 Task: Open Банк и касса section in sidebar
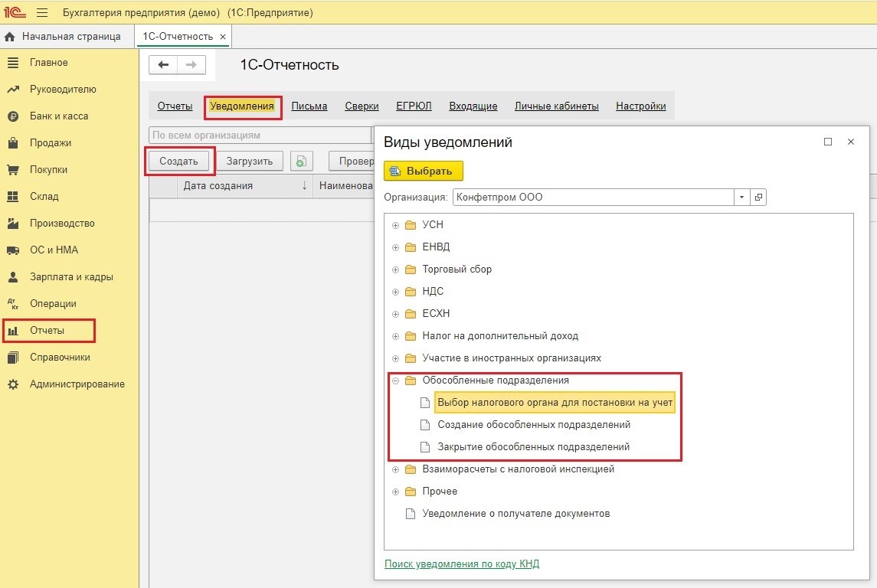tap(58, 116)
